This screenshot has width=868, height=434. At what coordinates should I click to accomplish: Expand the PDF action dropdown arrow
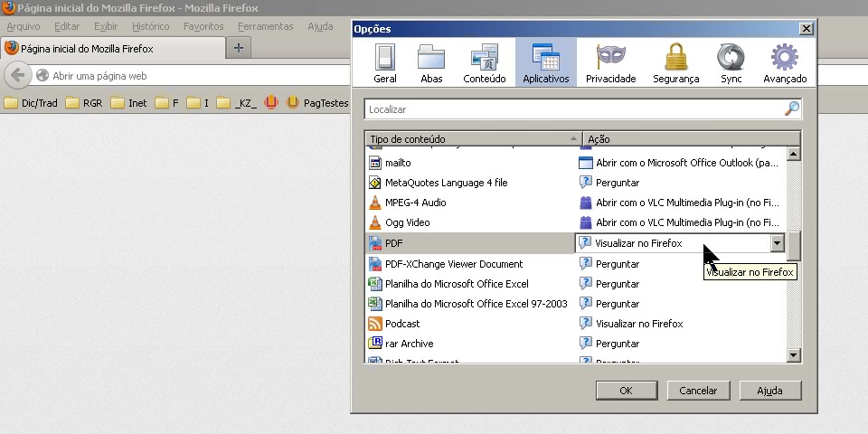pos(777,243)
